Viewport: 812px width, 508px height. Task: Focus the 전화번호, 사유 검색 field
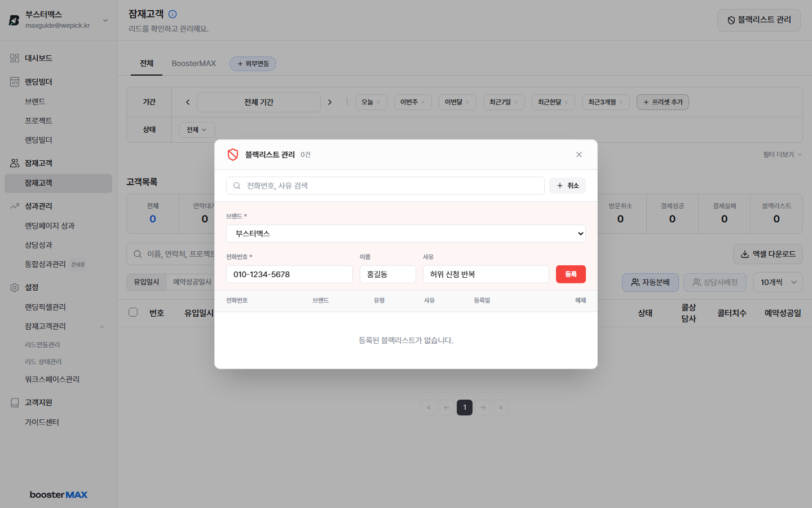click(385, 186)
